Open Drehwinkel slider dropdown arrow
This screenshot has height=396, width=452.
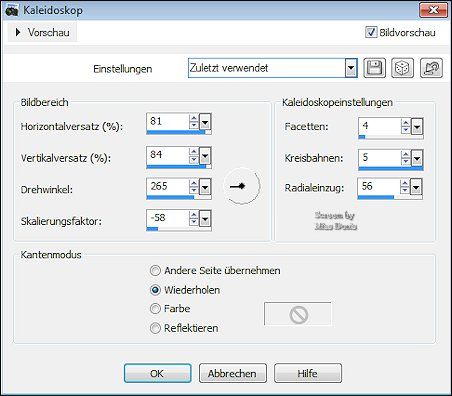coord(205,187)
